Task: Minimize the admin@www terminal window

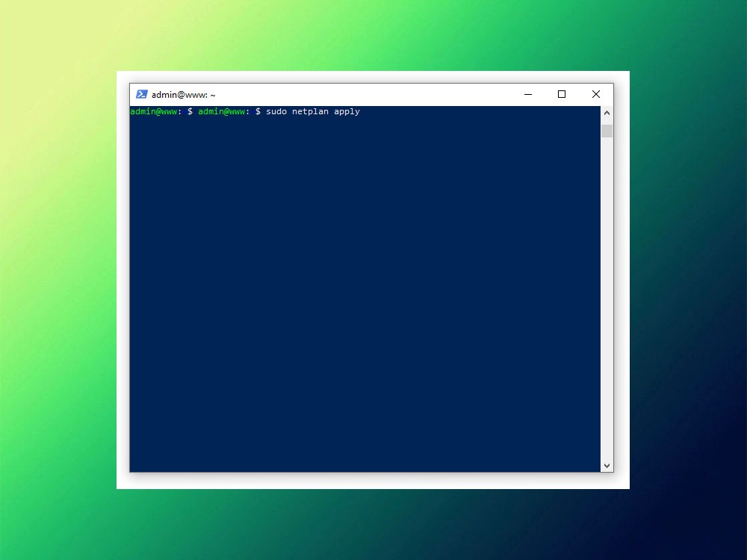Action: 527,94
